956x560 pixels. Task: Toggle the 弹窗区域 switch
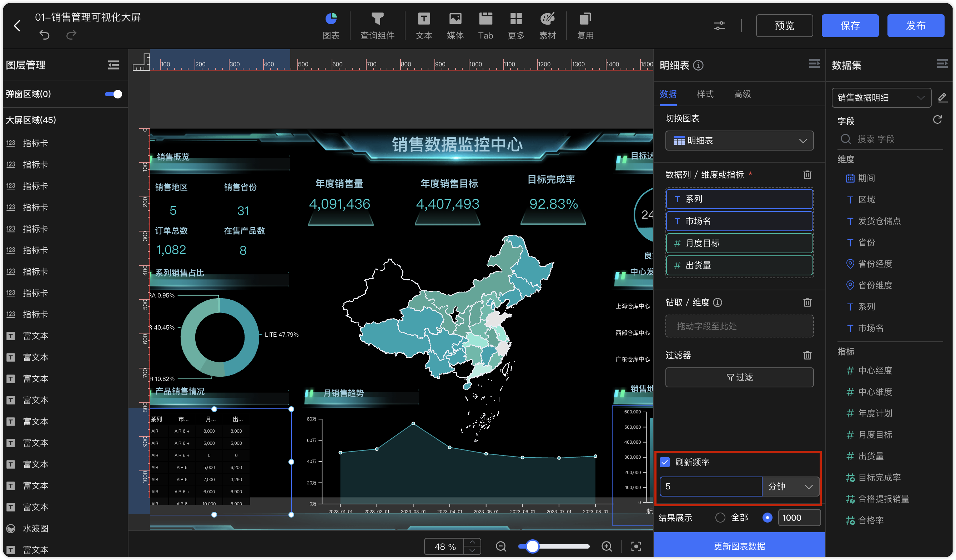(114, 94)
